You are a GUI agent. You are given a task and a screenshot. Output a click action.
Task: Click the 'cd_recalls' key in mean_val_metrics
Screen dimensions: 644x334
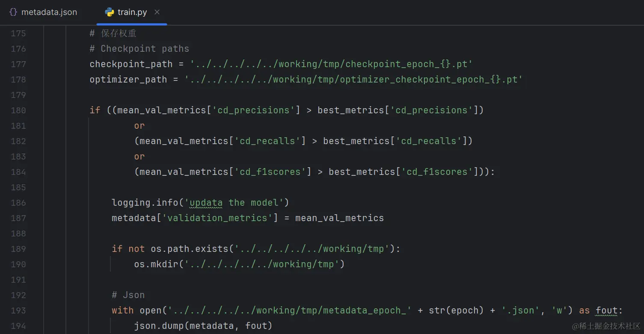[267, 141]
